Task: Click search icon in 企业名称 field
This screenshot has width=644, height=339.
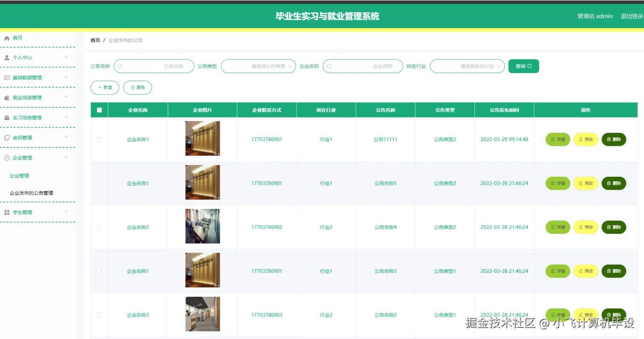Action: tap(329, 66)
